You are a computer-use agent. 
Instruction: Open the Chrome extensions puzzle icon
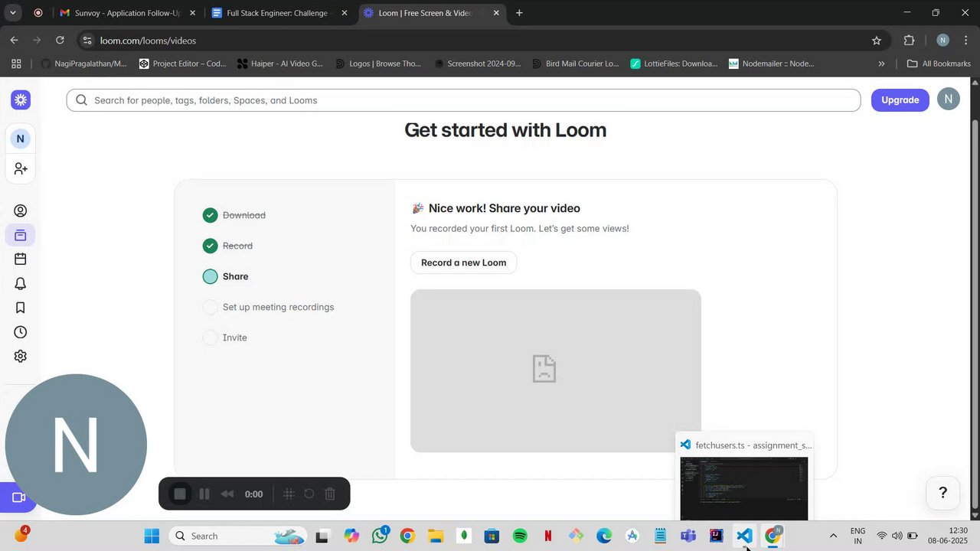910,41
